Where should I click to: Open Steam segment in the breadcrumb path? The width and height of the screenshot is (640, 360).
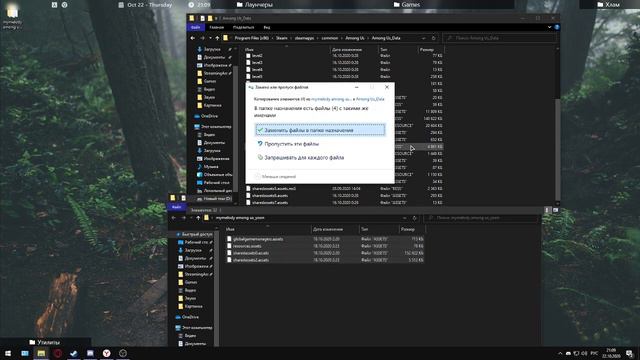pos(282,38)
